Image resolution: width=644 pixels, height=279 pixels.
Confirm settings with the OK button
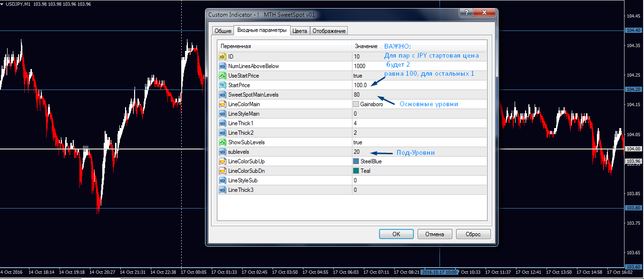396,234
